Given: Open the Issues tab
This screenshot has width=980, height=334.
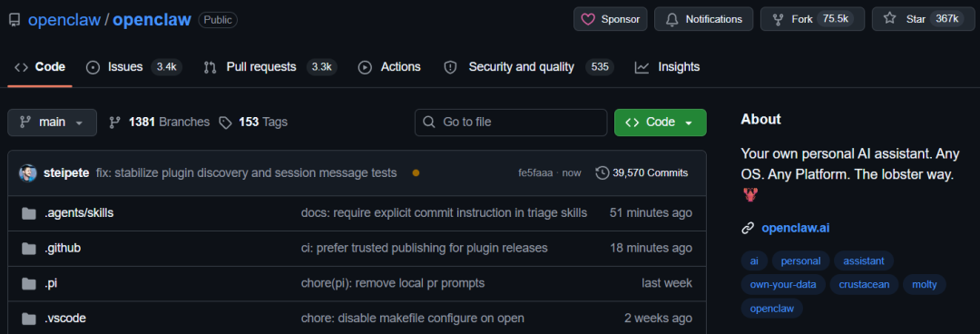Looking at the screenshot, I should click(133, 67).
